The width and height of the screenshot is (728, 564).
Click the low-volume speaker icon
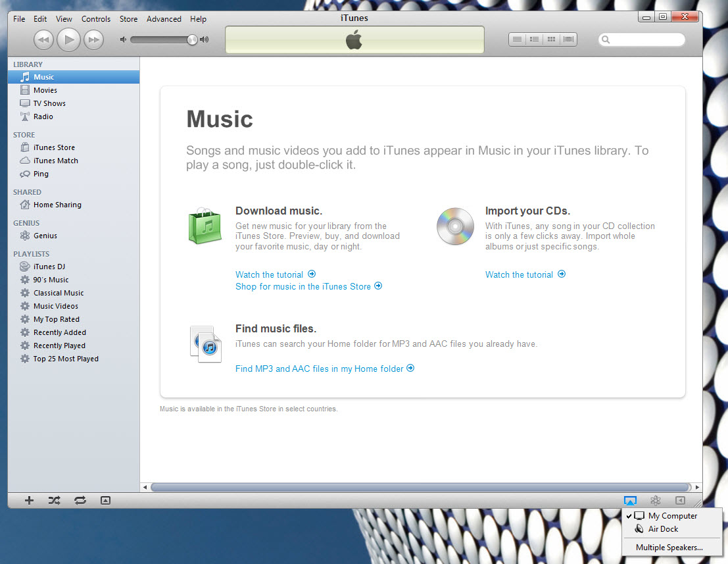click(x=123, y=39)
